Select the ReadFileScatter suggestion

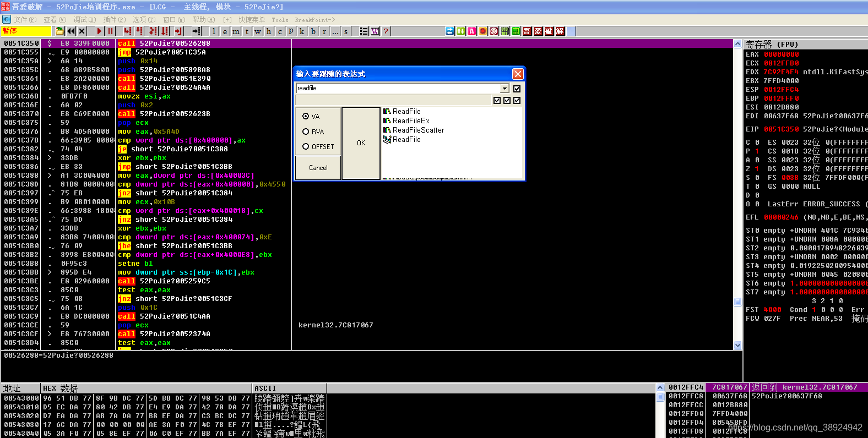(414, 130)
